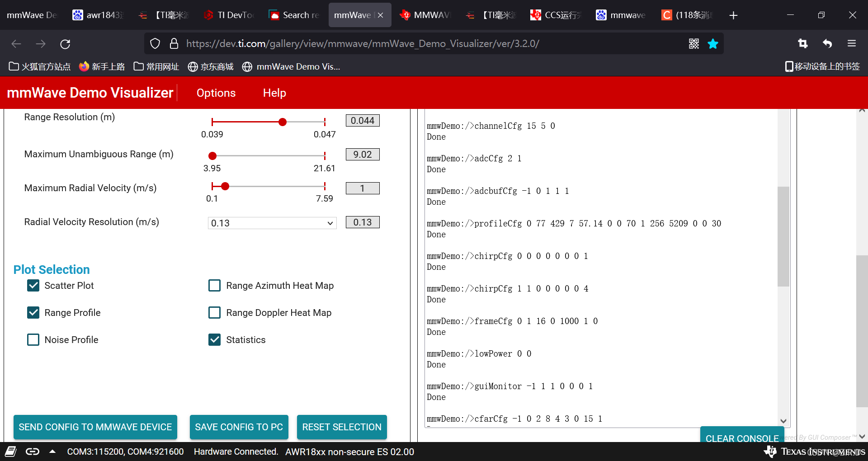Uncheck the Scatter Plot checkbox
868x461 pixels.
pyautogui.click(x=33, y=286)
